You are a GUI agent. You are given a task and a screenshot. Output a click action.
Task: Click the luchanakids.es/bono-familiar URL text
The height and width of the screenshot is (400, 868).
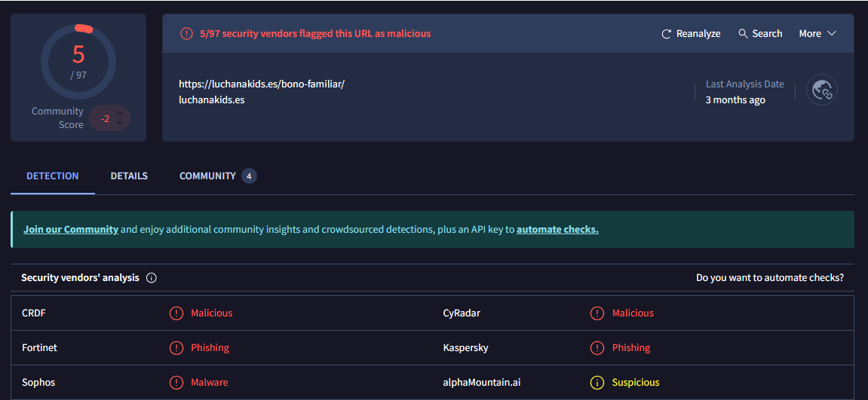(x=262, y=84)
